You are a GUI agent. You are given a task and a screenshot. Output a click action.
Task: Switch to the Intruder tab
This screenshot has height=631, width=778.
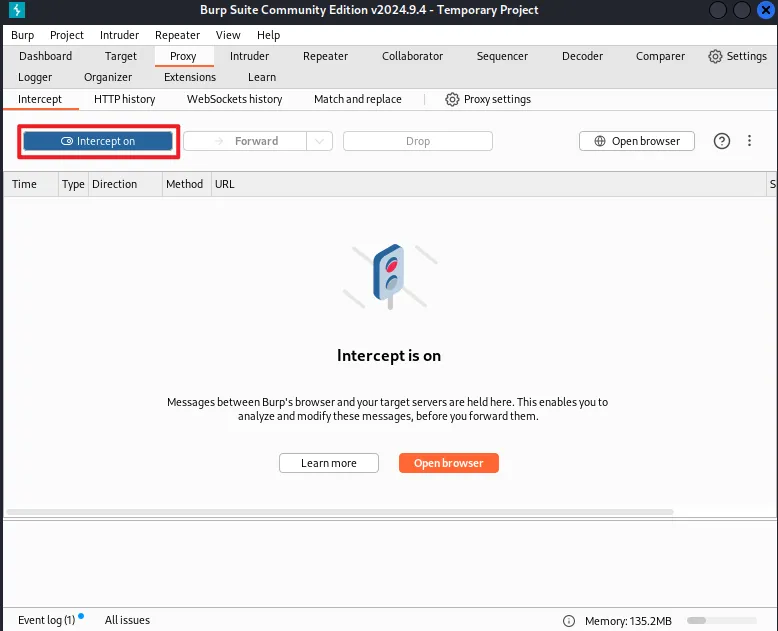coord(249,56)
